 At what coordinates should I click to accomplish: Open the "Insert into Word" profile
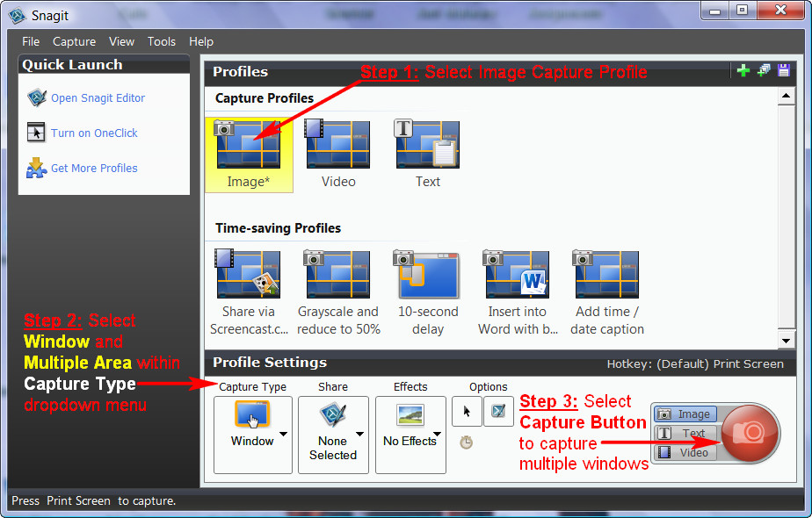[x=516, y=274]
